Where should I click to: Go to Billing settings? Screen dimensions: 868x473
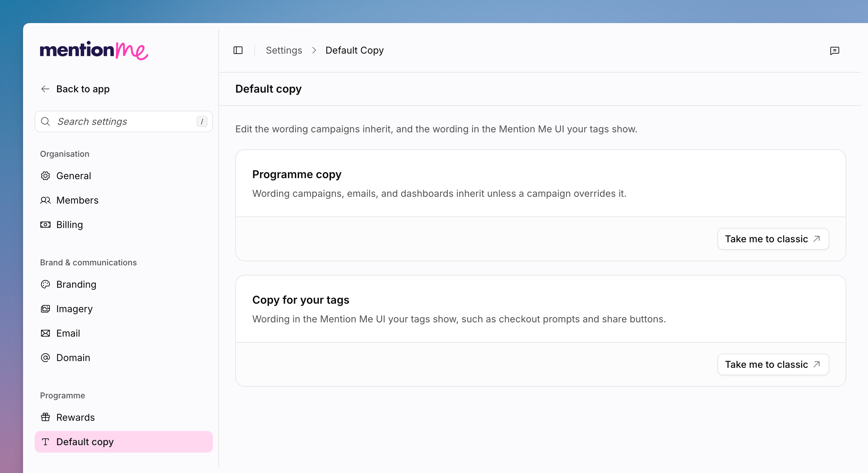coord(124,225)
